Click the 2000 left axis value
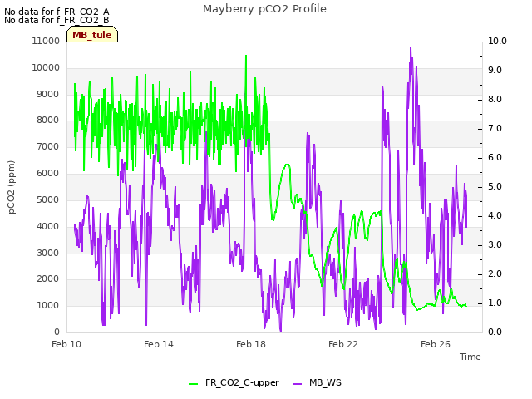 pyautogui.click(x=48, y=279)
